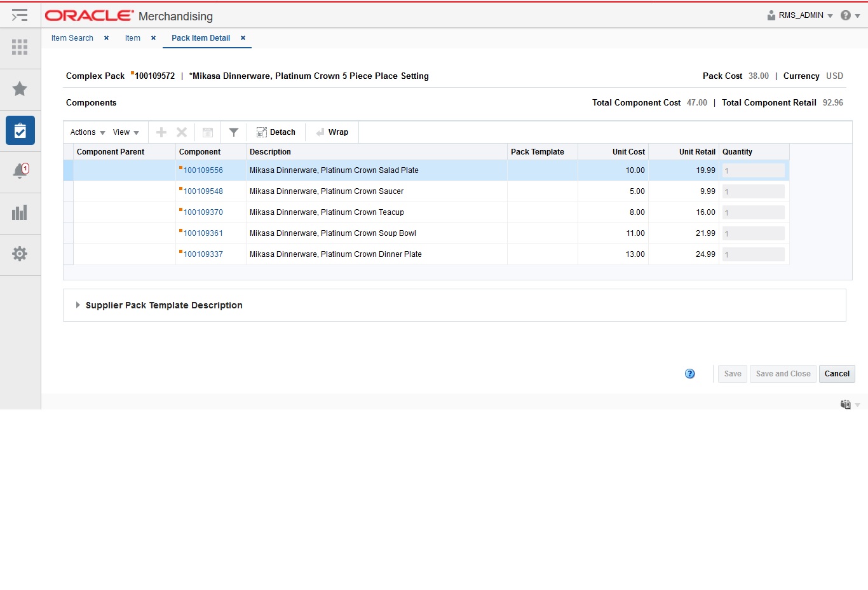Sort by Unit Cost column header
This screenshot has width=868, height=590.
click(x=613, y=152)
